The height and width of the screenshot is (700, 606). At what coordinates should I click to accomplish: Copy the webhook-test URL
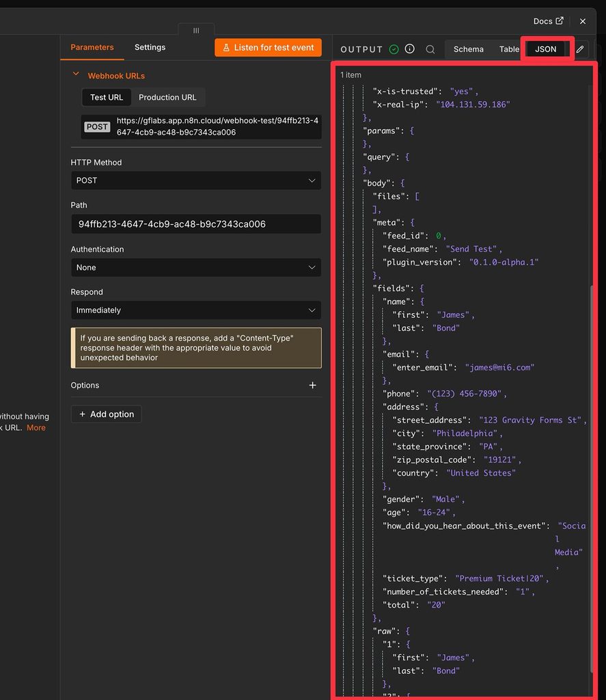click(x=218, y=126)
